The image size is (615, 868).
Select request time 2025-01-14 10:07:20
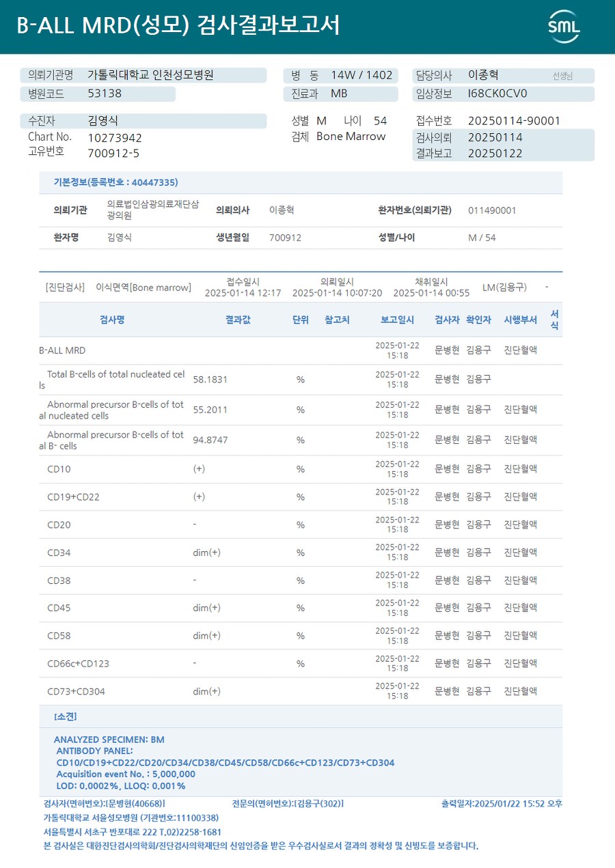coord(337,293)
